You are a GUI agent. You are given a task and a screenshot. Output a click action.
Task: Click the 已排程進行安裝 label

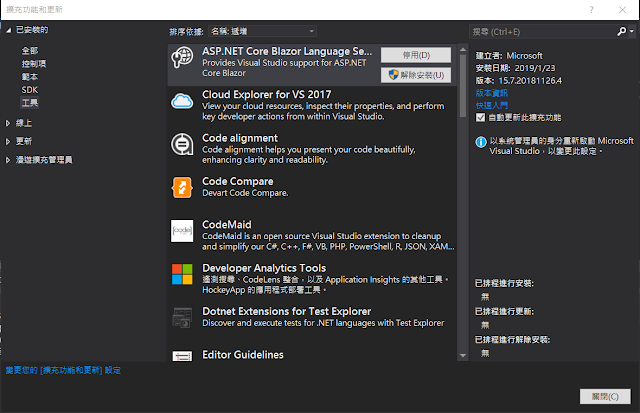pos(504,283)
